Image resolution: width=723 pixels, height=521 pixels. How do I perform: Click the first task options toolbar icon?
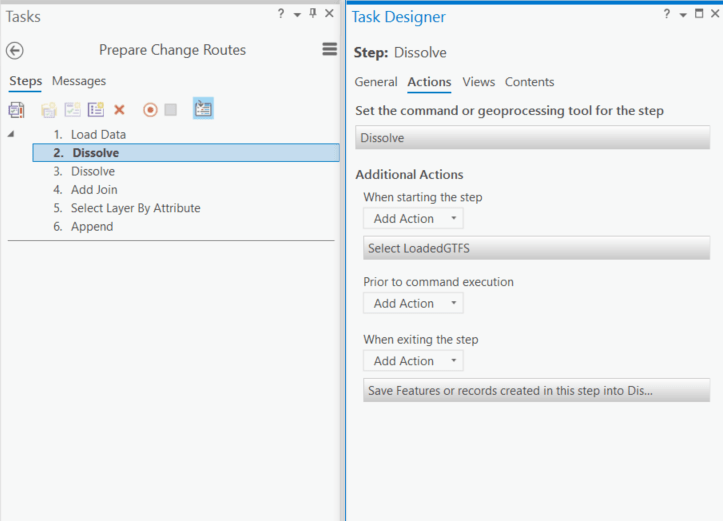click(16, 110)
